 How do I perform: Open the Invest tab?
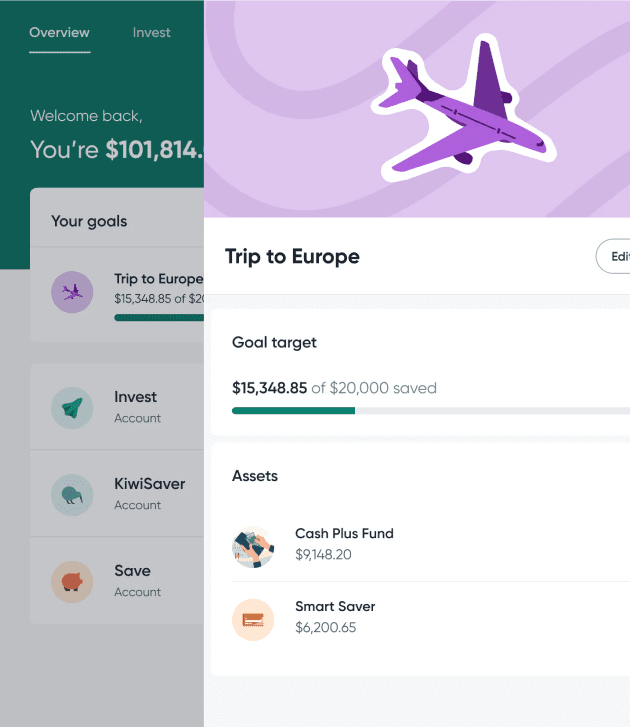(x=151, y=33)
